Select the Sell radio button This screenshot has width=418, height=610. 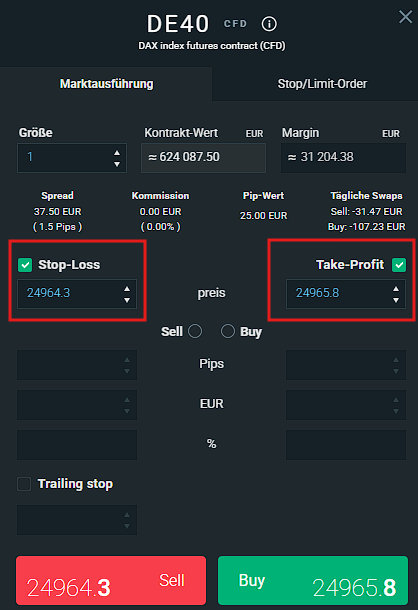point(195,331)
